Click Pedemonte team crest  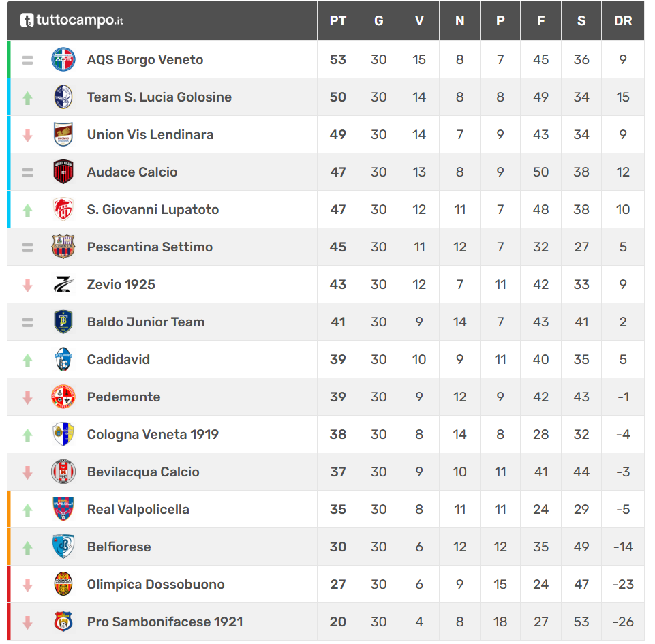[63, 397]
